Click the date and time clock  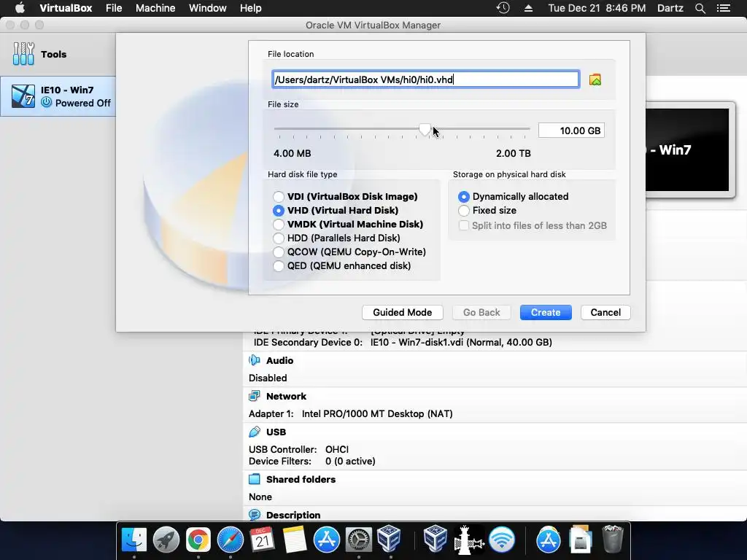597,8
